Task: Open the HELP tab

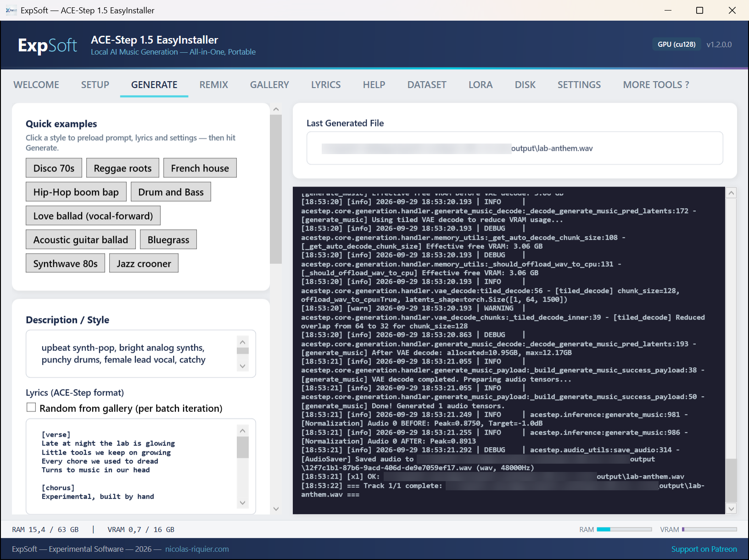Action: tap(374, 85)
